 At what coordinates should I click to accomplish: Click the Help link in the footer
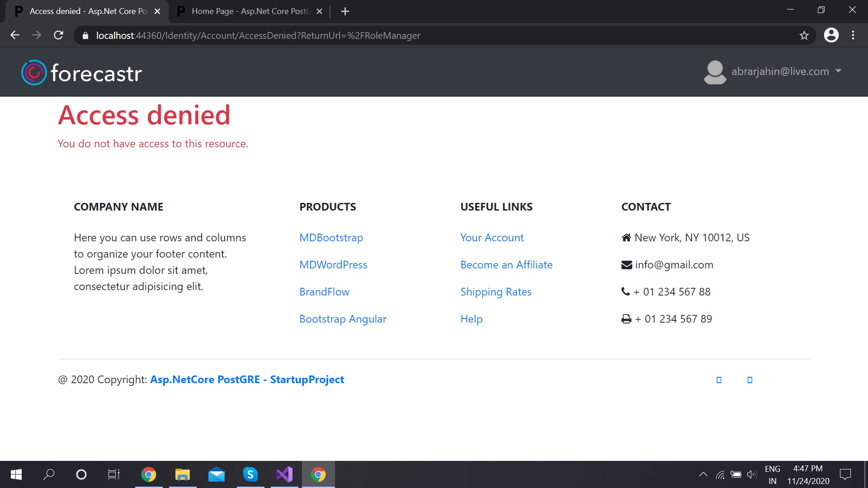point(471,319)
